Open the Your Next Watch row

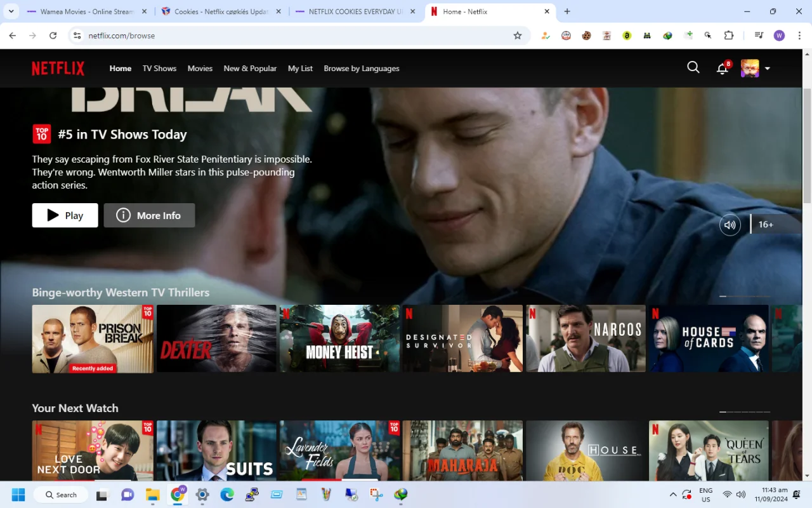(x=75, y=408)
